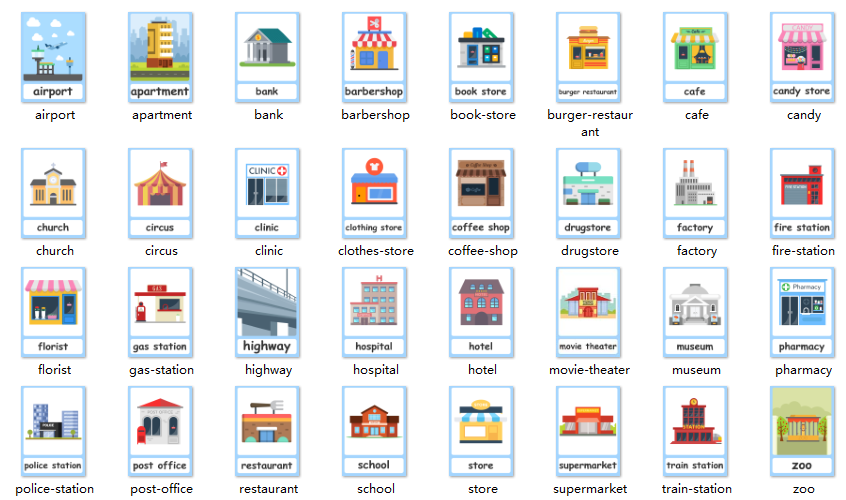Select the post-office image icon
Image resolution: width=846 pixels, height=500 pixels.
tap(160, 432)
